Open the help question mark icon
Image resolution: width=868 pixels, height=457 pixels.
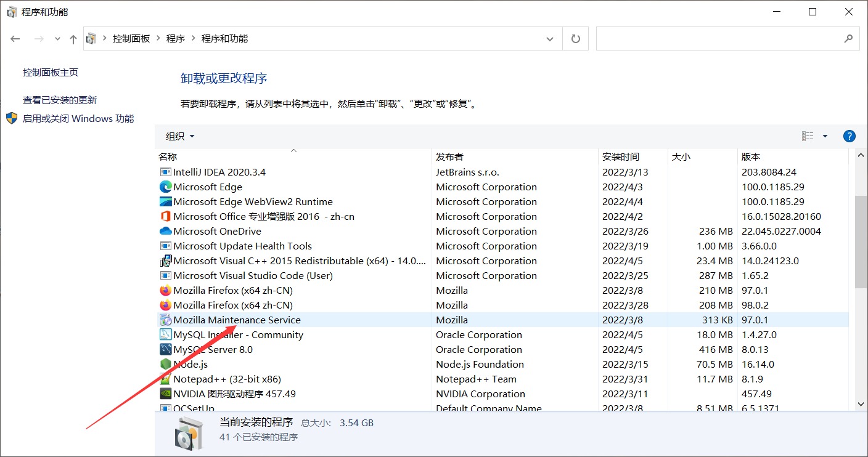click(x=849, y=136)
